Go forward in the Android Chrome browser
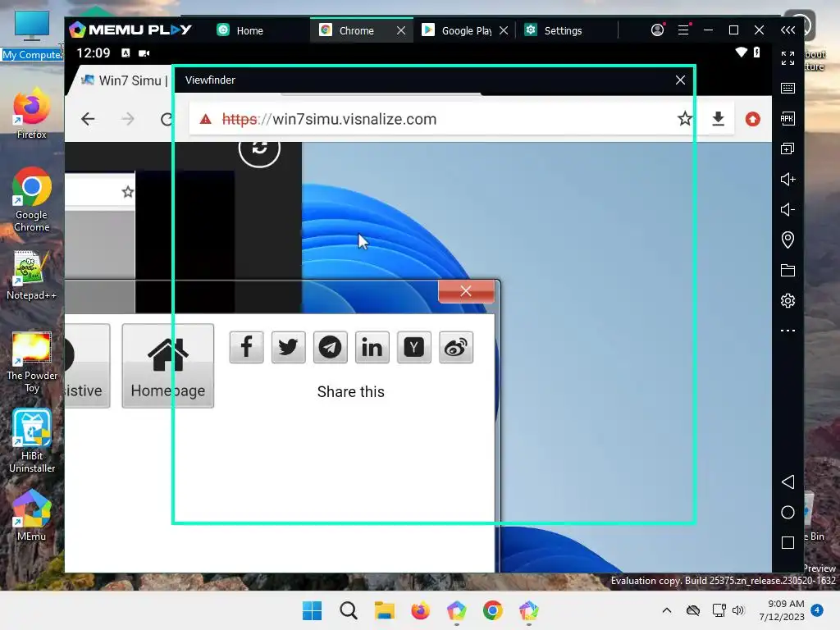This screenshot has height=630, width=840. (x=127, y=119)
